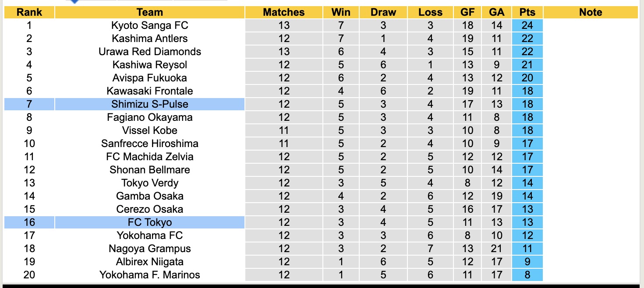Viewport: 644px width, 288px height.
Task: Click the Rank column header
Action: pyautogui.click(x=29, y=12)
